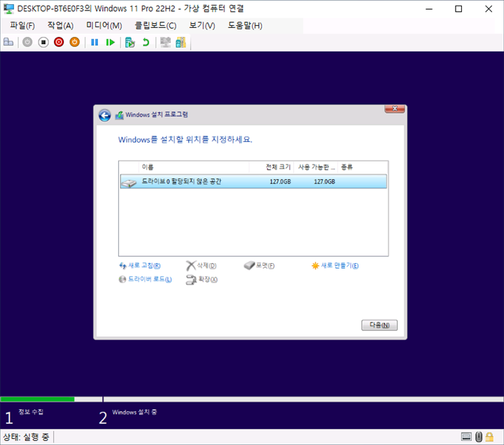Click the keyboard status icon
This screenshot has height=445, width=504.
tap(466, 437)
